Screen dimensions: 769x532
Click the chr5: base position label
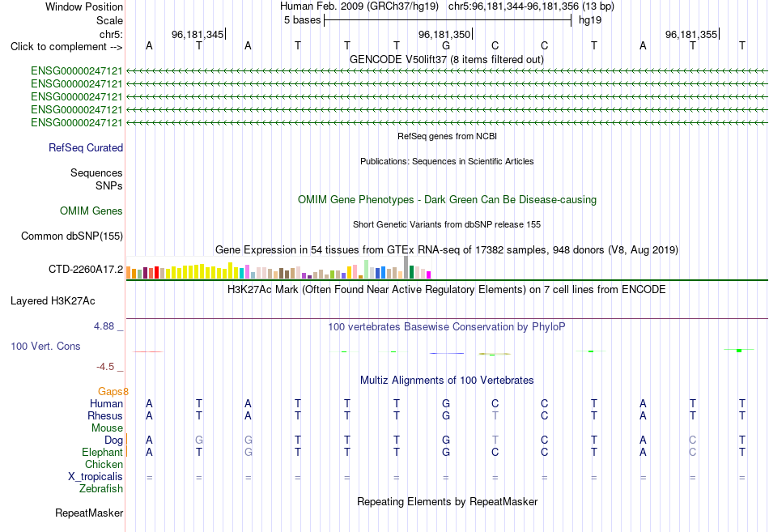click(x=111, y=34)
